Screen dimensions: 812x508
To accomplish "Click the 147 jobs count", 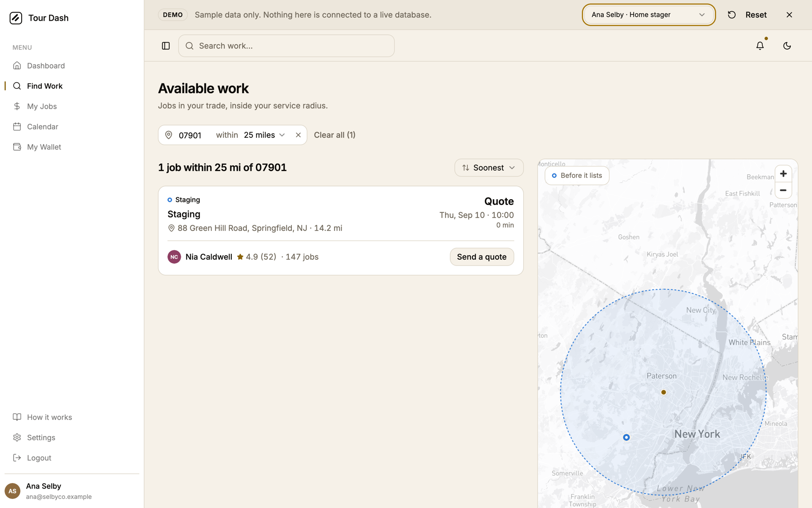I will [302, 257].
